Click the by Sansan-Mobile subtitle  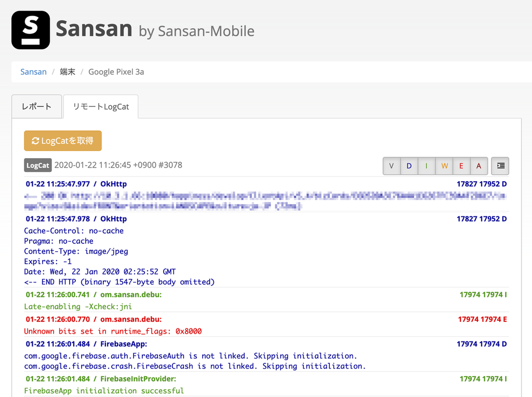pos(196,31)
